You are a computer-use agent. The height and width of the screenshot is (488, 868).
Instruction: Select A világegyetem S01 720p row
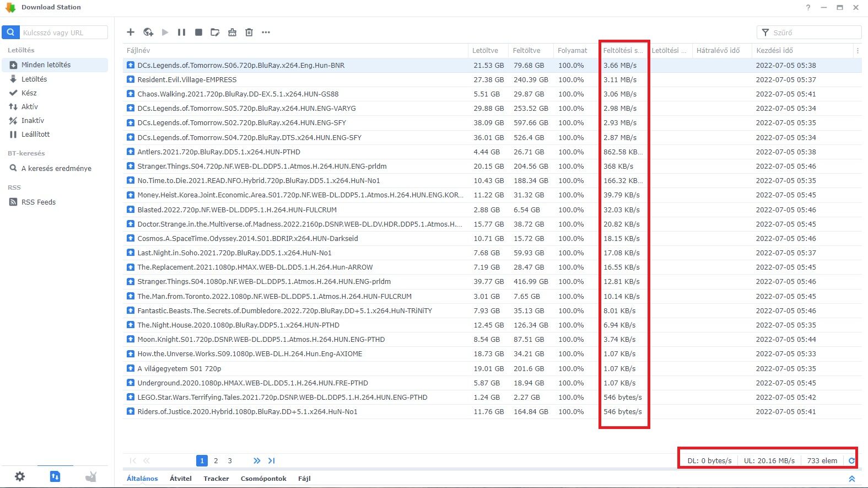[492, 368]
